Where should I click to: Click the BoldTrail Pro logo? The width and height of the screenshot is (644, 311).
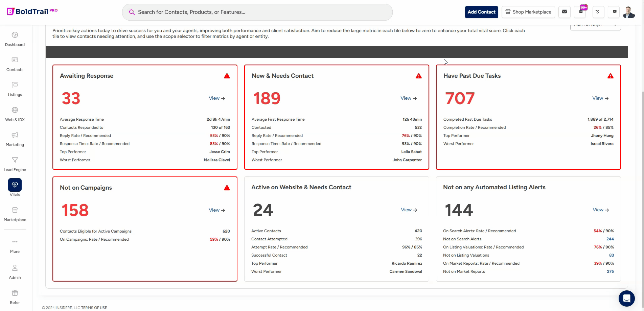pyautogui.click(x=32, y=11)
